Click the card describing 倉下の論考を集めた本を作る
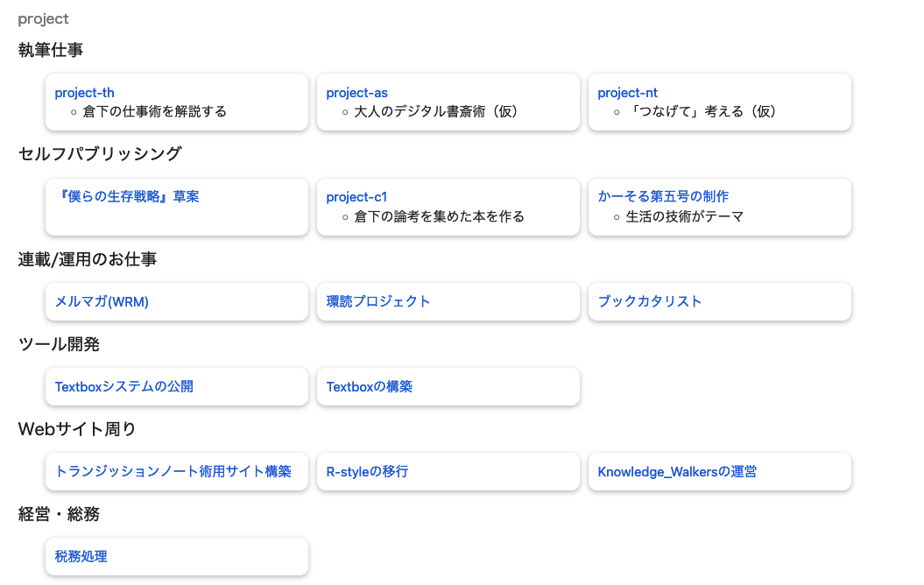Image resolution: width=924 pixels, height=585 pixels. (x=448, y=207)
